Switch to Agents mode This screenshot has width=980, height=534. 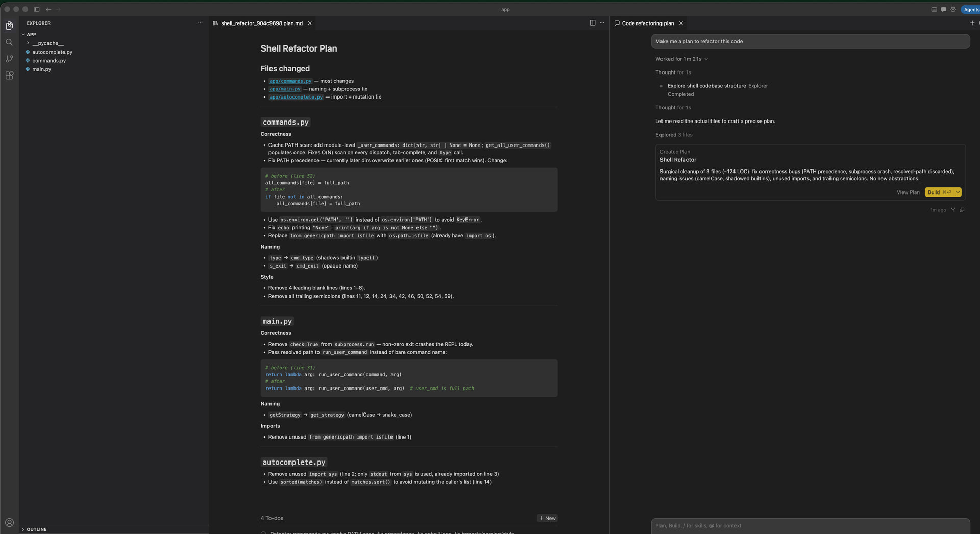(971, 9)
